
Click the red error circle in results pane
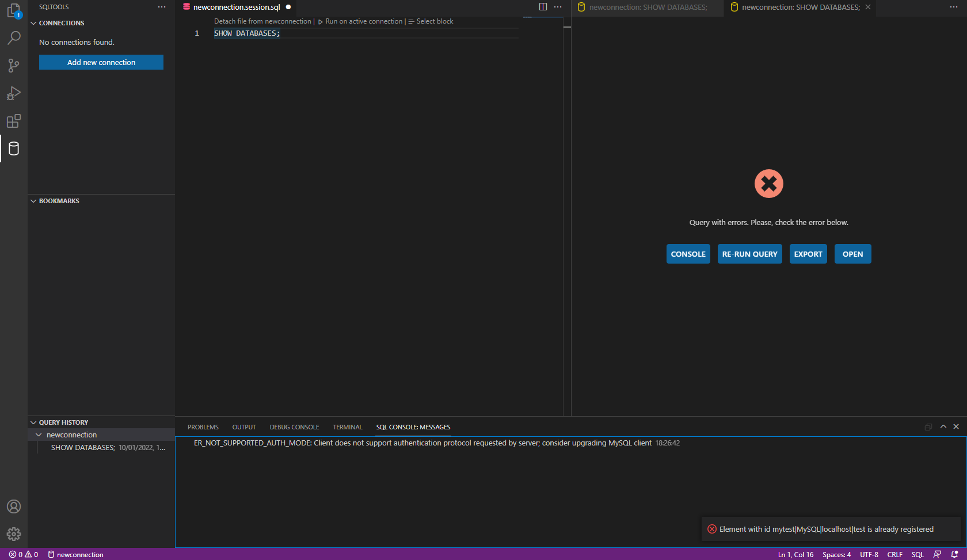769,184
